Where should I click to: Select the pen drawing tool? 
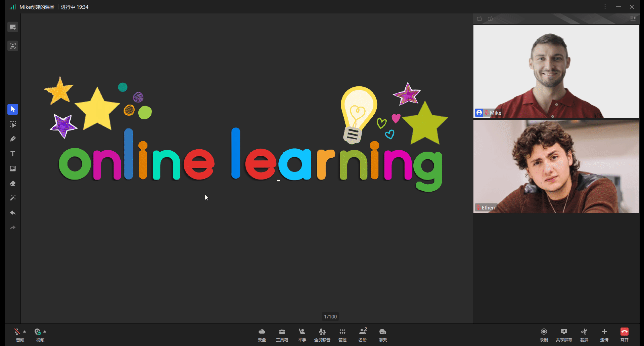(13, 139)
